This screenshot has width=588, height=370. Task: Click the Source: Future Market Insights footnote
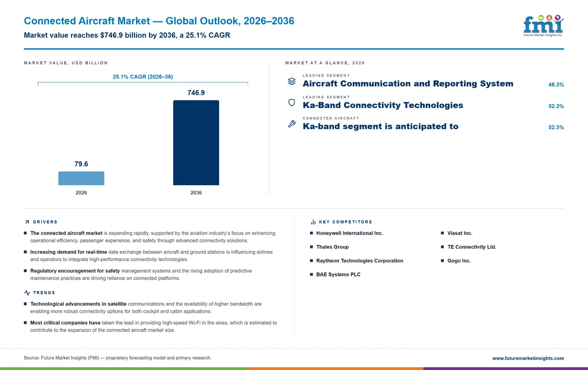tap(117, 358)
